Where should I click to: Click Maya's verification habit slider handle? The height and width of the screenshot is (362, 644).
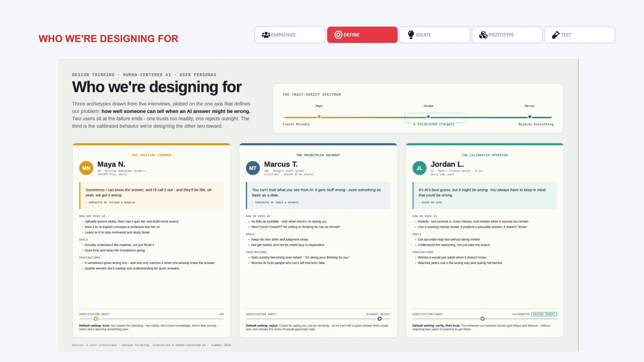click(x=96, y=319)
